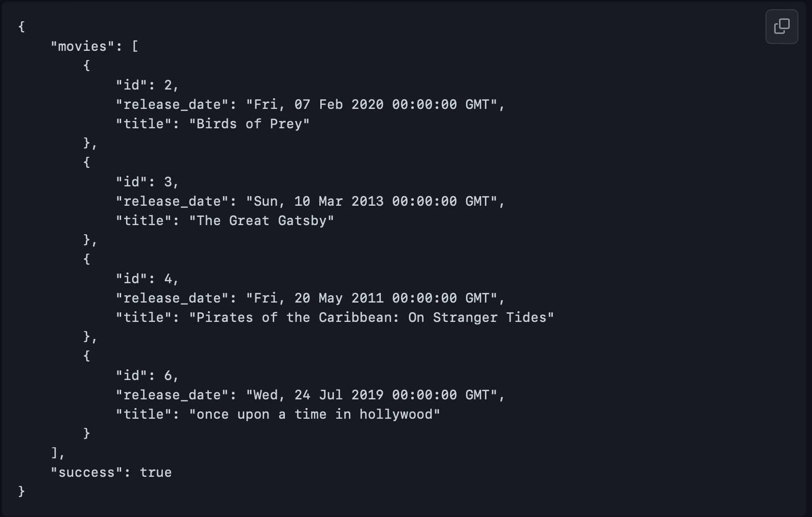The image size is (812, 517).
Task: Click the opening square bracket after movies
Action: pyautogui.click(x=135, y=46)
